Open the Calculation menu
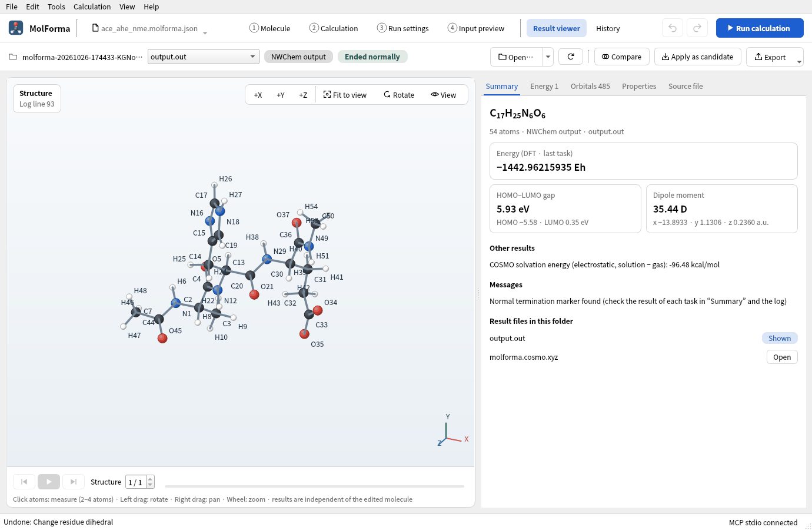This screenshot has height=530, width=812. pos(92,6)
